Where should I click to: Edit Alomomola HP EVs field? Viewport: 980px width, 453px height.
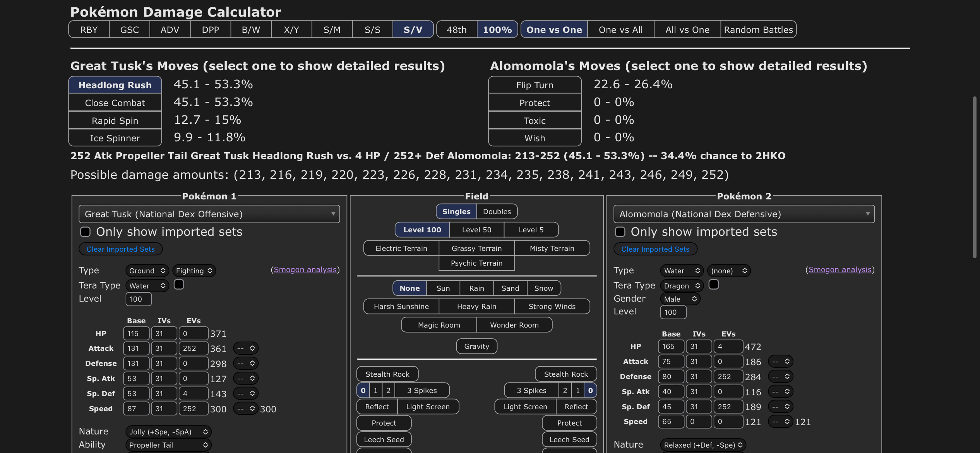[728, 346]
